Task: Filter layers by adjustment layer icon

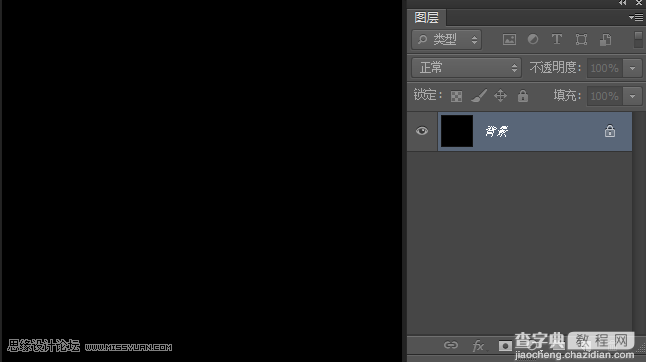Action: 533,39
